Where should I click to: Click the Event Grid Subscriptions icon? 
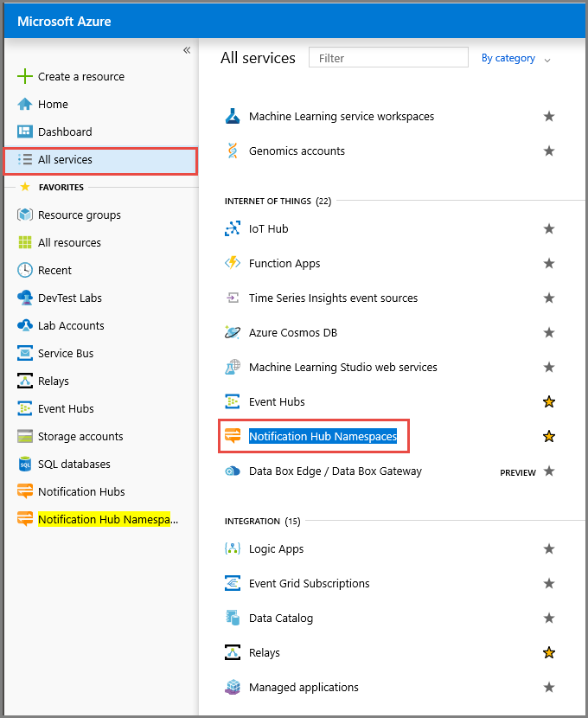pyautogui.click(x=233, y=583)
